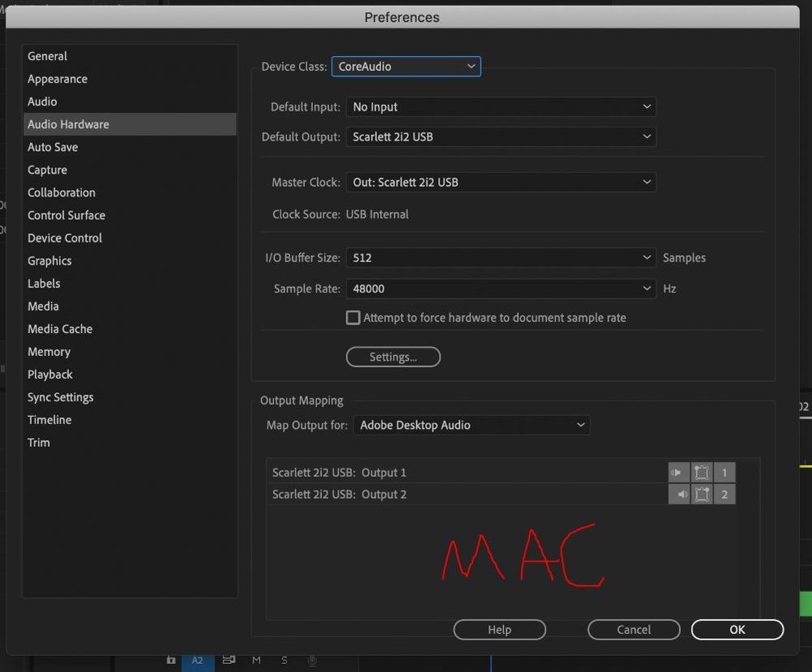Select Device Control preferences category

click(x=129, y=238)
